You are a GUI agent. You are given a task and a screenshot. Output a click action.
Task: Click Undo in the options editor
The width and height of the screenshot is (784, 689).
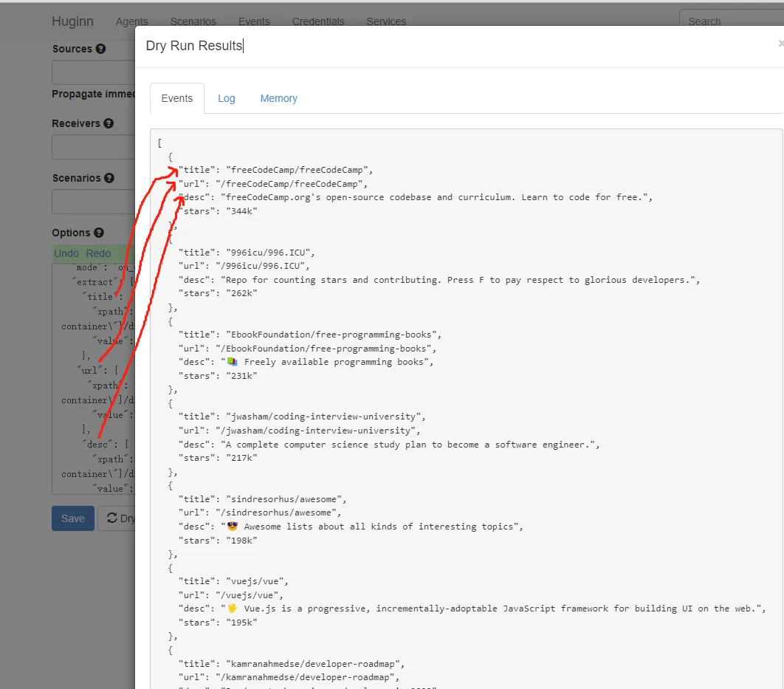pyautogui.click(x=66, y=253)
